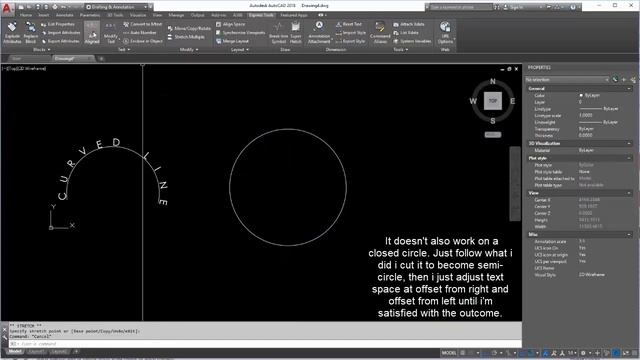Screen dimensions: 640x360
Task: Open URL Options in Web panel
Action: 445,33
